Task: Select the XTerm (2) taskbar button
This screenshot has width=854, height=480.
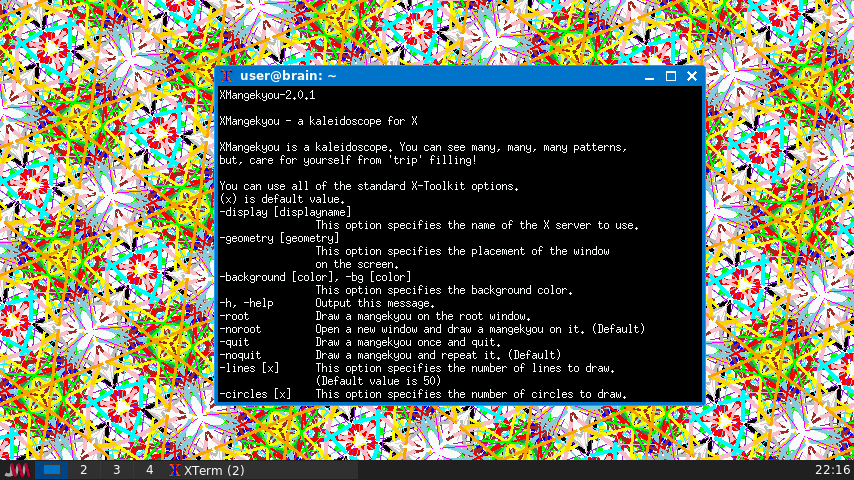Action: click(262, 470)
